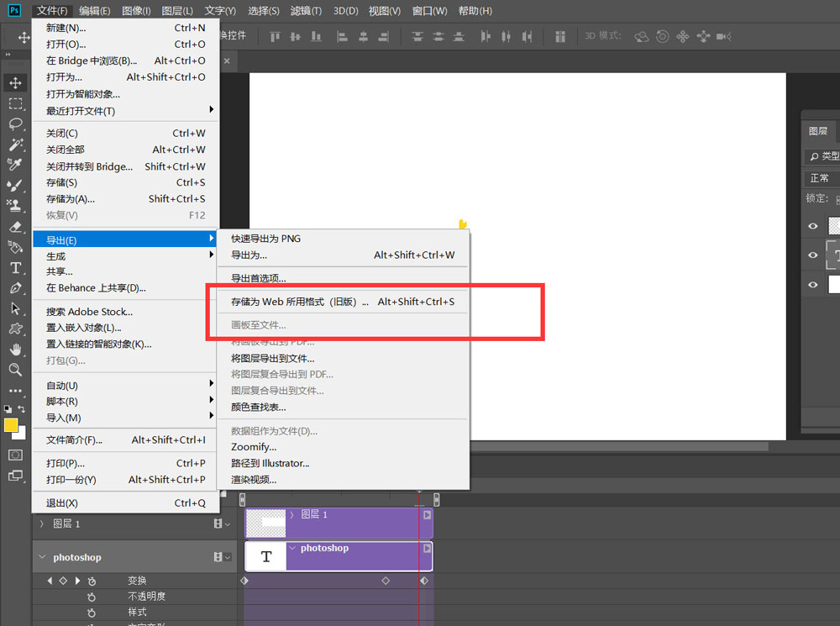This screenshot has height=626, width=840.
Task: Pick the Eyedropper tool
Action: tap(15, 165)
